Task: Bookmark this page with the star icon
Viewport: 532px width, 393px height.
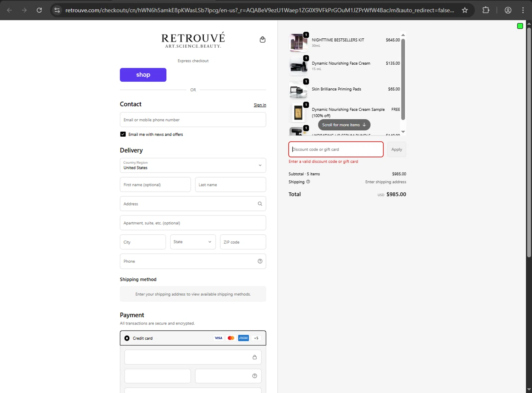Action: tap(465, 10)
